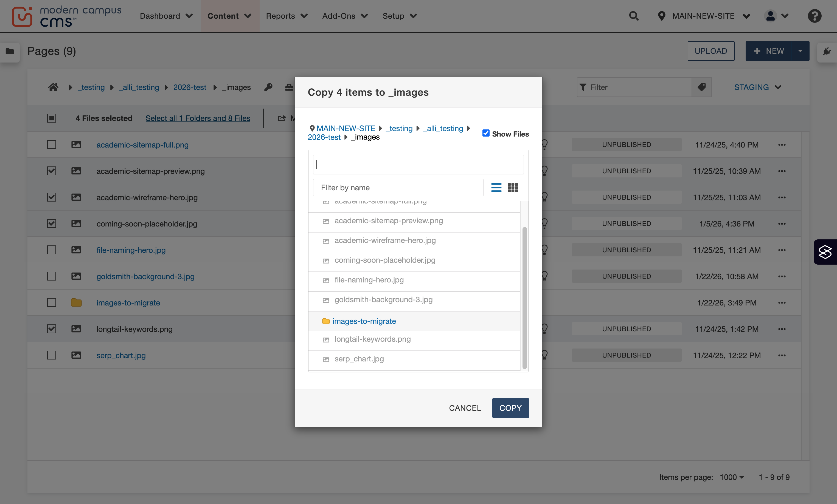Uncheck the longtail-keywords.png checkbox

(51, 329)
